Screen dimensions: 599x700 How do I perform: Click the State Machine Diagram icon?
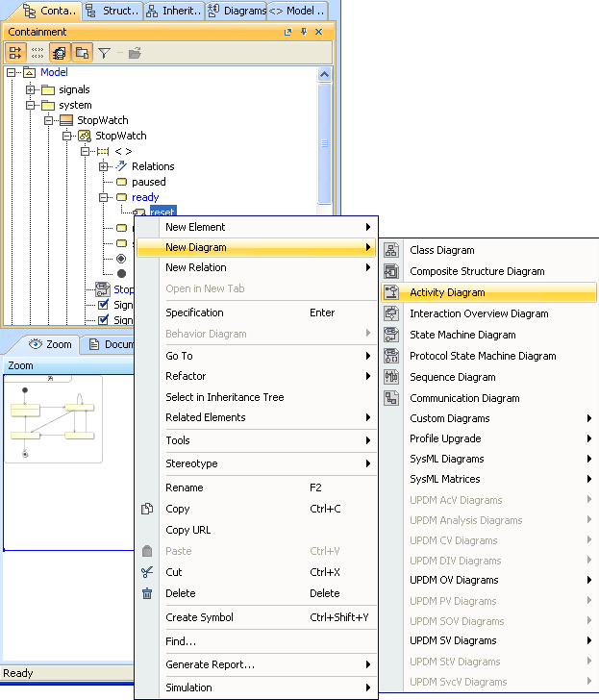click(391, 335)
